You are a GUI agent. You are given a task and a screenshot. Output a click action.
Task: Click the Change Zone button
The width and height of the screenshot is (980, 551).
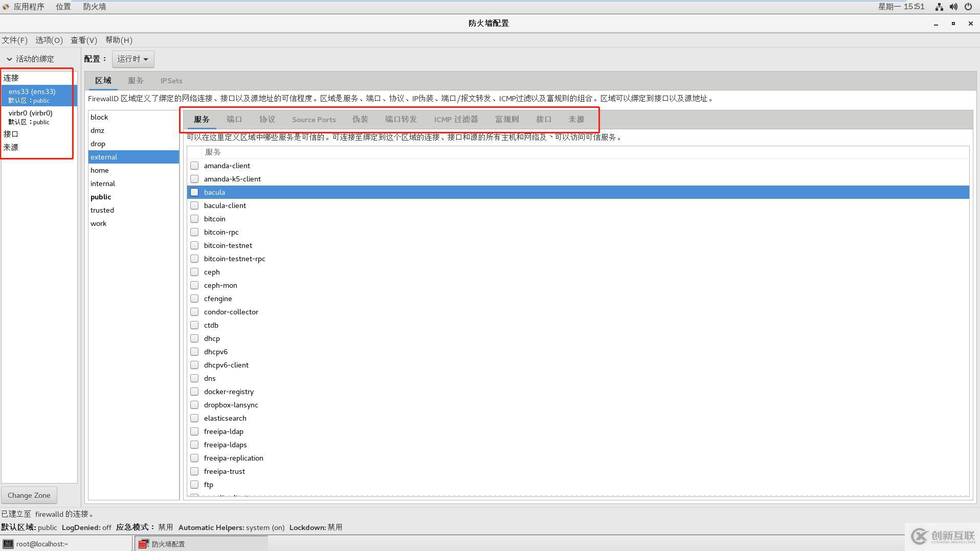pos(29,495)
